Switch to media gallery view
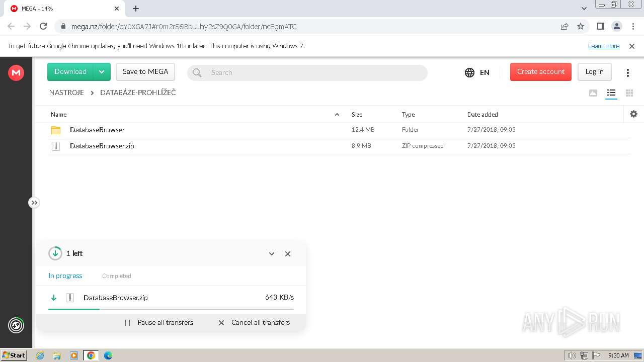 click(593, 93)
